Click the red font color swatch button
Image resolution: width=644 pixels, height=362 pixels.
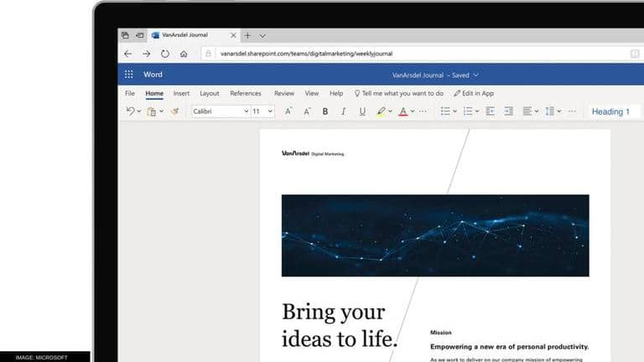[402, 111]
